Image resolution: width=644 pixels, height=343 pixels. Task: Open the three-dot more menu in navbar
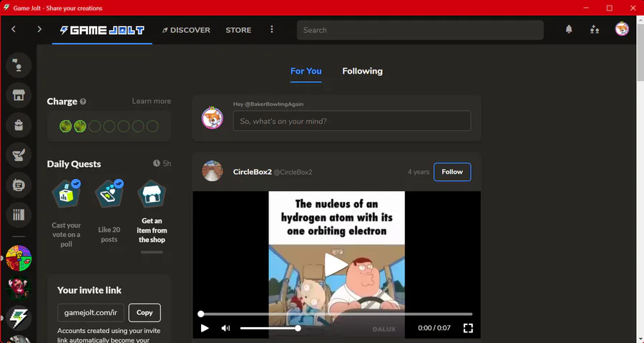click(x=271, y=29)
